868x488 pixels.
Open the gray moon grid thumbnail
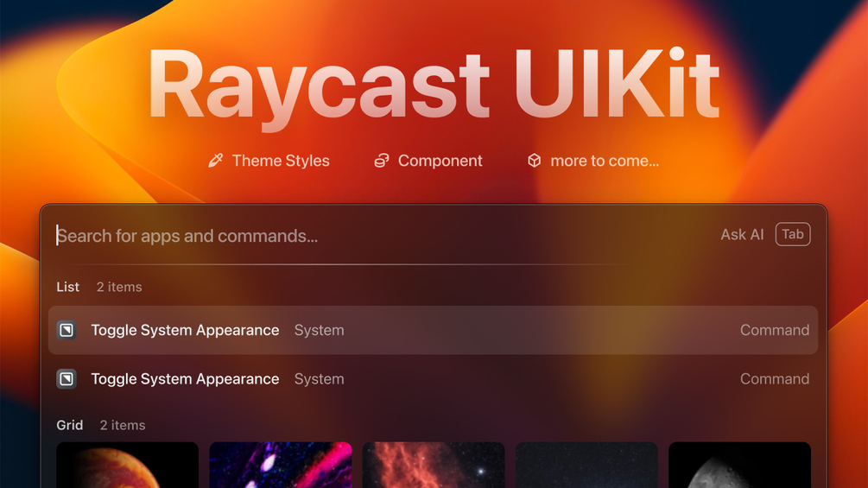coord(739,465)
